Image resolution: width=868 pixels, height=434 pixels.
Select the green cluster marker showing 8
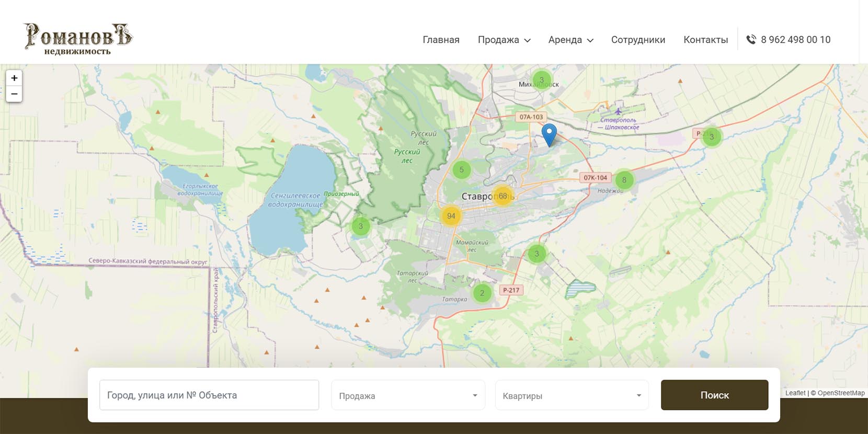pyautogui.click(x=624, y=180)
